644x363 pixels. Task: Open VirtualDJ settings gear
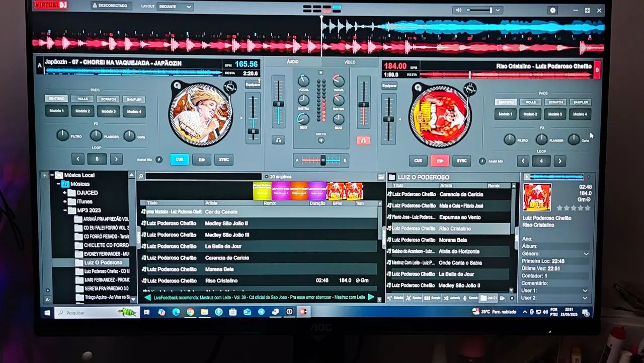click(x=553, y=10)
